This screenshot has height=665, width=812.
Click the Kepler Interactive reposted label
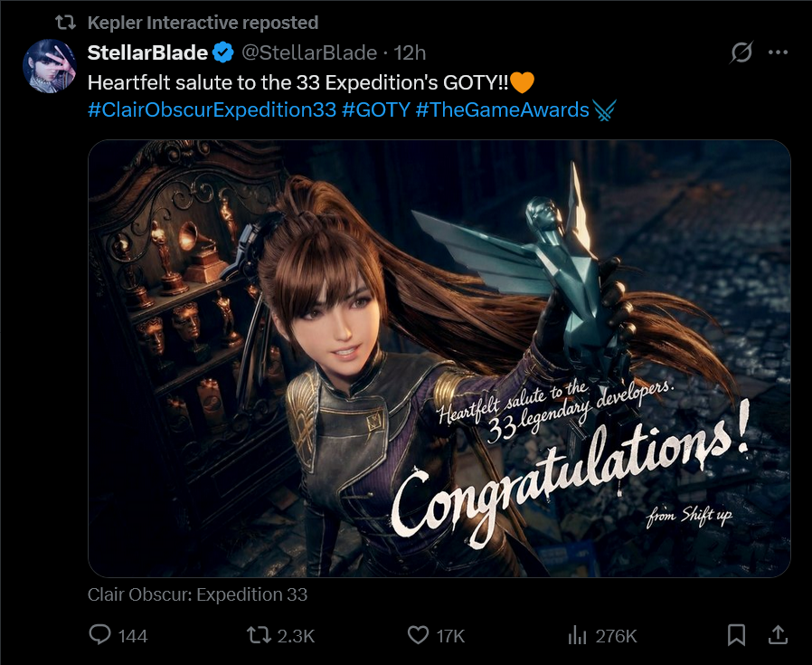click(203, 22)
